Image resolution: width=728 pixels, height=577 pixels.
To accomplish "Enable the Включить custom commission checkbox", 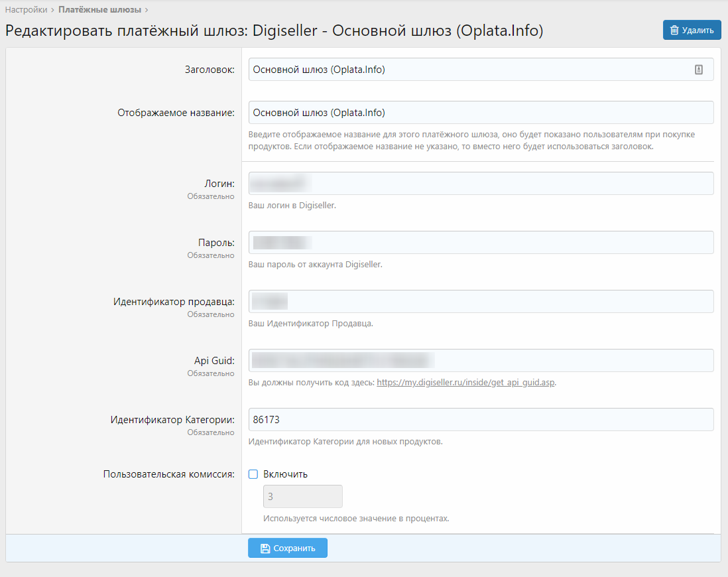I will click(x=253, y=474).
